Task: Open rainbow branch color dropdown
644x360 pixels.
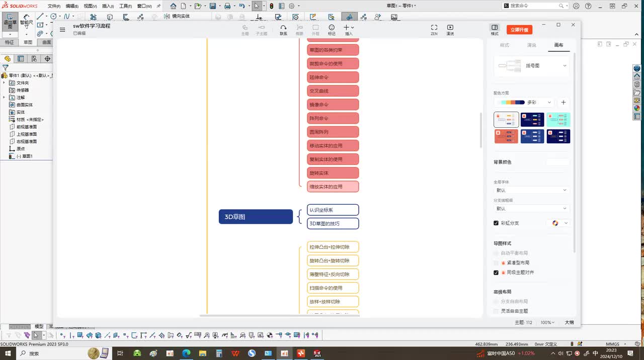Action: pos(558,223)
